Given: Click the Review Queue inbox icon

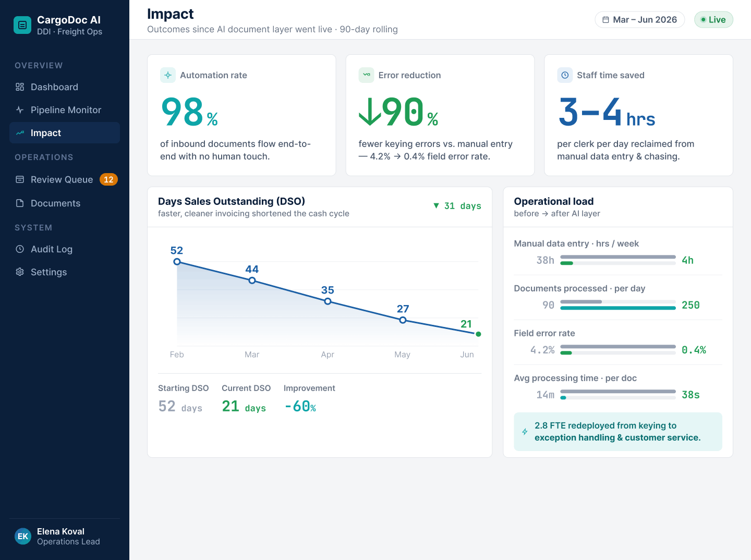Looking at the screenshot, I should pyautogui.click(x=20, y=179).
